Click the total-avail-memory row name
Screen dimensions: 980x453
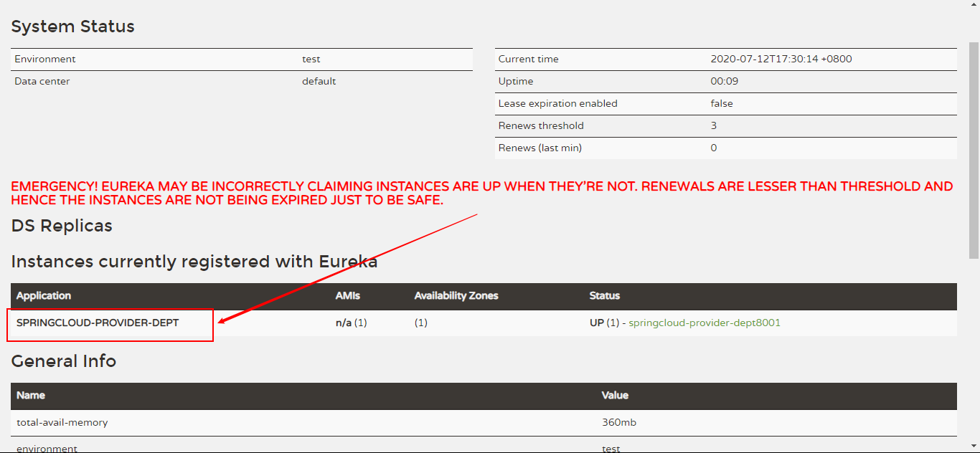click(x=62, y=422)
